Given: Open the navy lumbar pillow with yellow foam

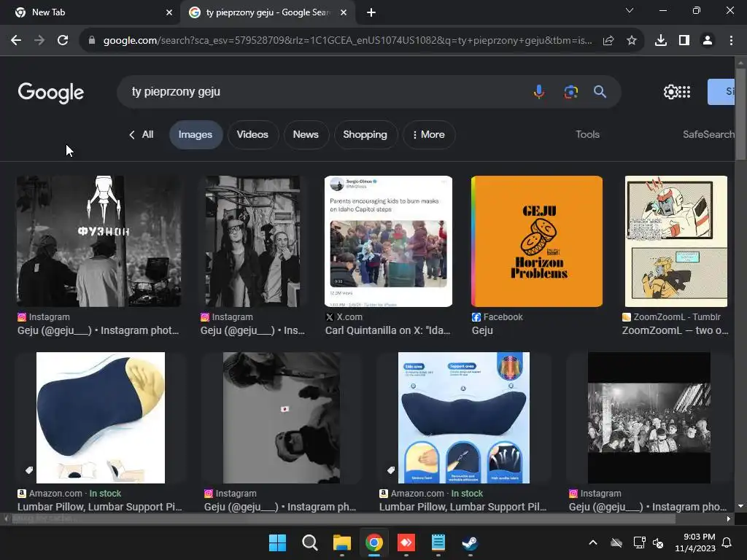Looking at the screenshot, I should point(101,418).
